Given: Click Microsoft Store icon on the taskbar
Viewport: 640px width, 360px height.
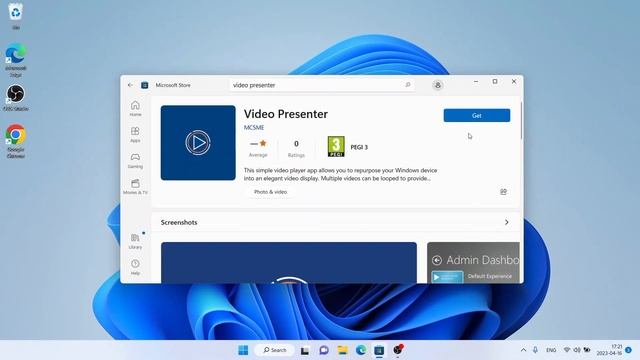Looking at the screenshot, I should tap(379, 350).
